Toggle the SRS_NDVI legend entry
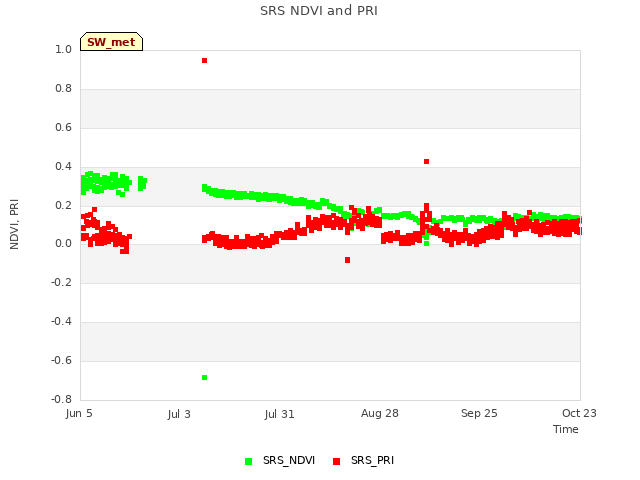The image size is (640, 480). [x=280, y=460]
